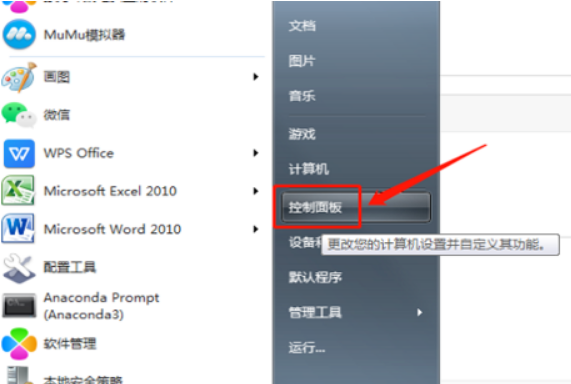This screenshot has width=571, height=384.
Task: Click the 控制面板 Control Panel entry
Action: pyautogui.click(x=356, y=207)
